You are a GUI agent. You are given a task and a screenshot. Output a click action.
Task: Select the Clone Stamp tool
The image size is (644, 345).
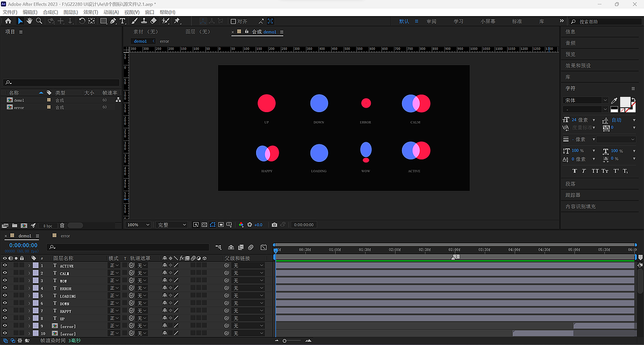[144, 21]
